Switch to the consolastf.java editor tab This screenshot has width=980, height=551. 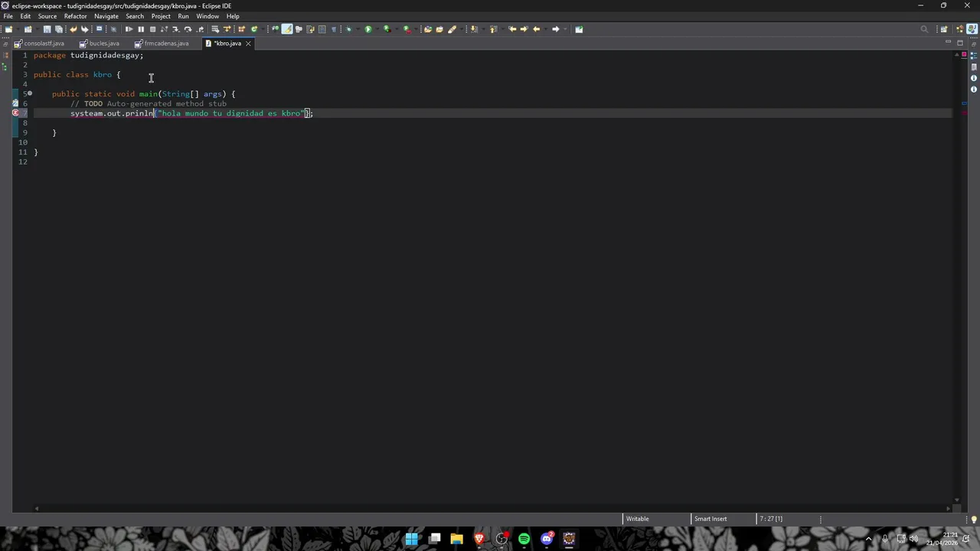pyautogui.click(x=39, y=43)
